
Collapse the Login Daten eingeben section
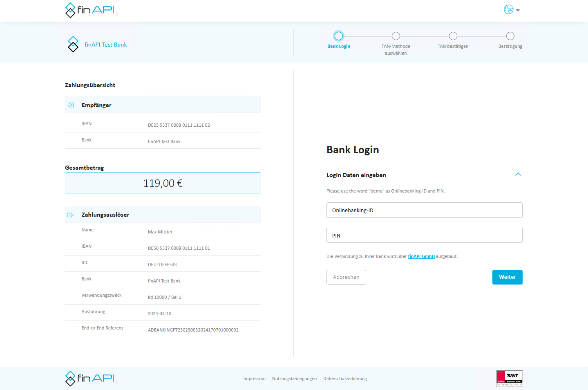518,175
